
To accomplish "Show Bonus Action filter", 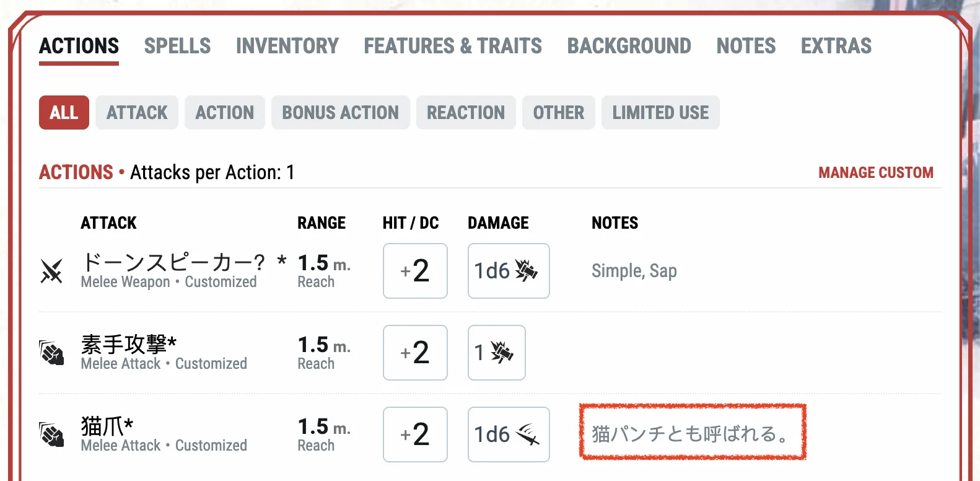I will pyautogui.click(x=341, y=113).
